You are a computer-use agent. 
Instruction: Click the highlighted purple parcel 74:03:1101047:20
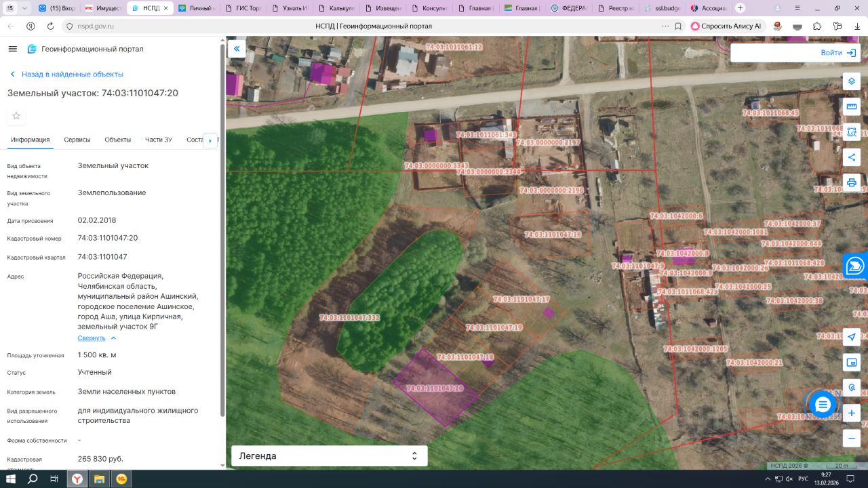pyautogui.click(x=434, y=389)
